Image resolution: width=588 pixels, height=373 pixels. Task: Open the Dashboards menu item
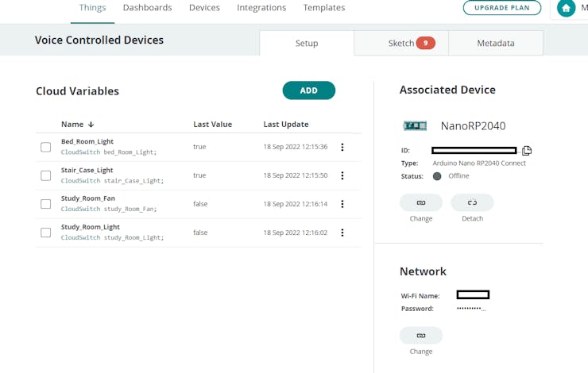(148, 8)
